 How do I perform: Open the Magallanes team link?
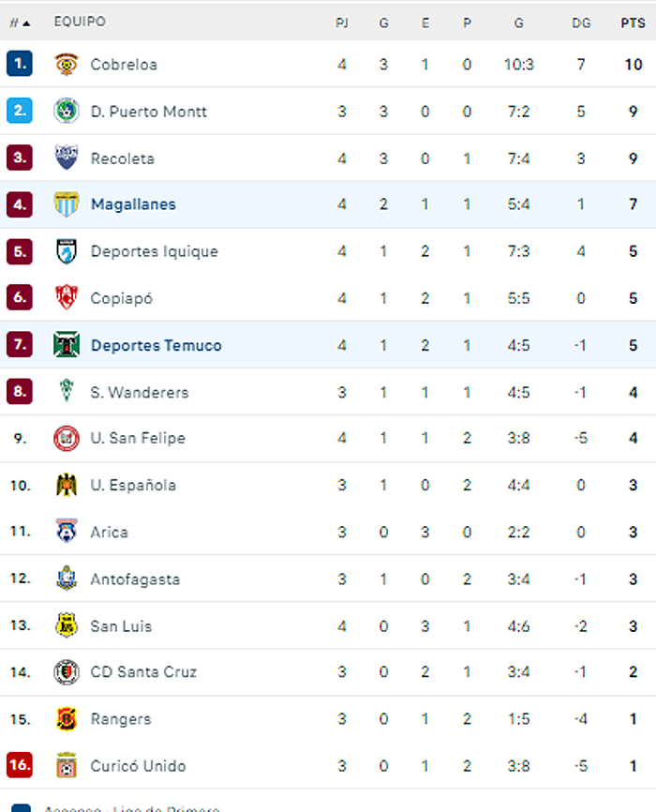click(x=133, y=204)
